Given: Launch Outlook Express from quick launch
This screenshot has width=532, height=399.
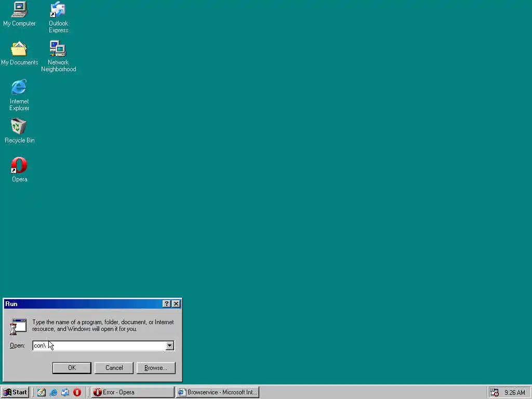Looking at the screenshot, I should [65, 392].
